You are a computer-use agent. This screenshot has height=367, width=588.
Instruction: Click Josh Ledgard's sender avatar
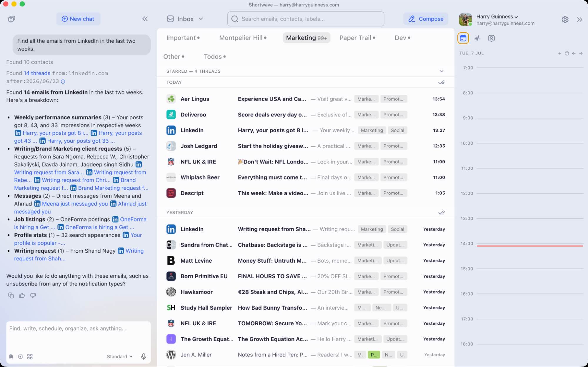(x=171, y=146)
